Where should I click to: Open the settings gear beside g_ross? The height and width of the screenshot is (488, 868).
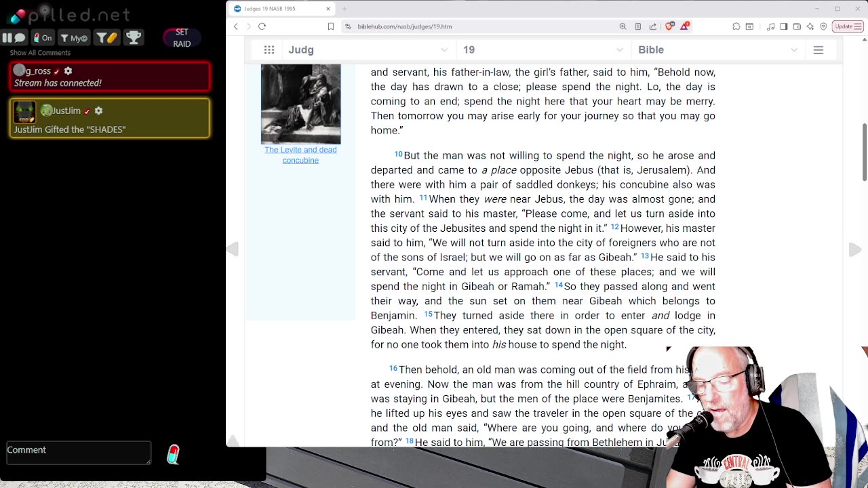click(x=68, y=70)
